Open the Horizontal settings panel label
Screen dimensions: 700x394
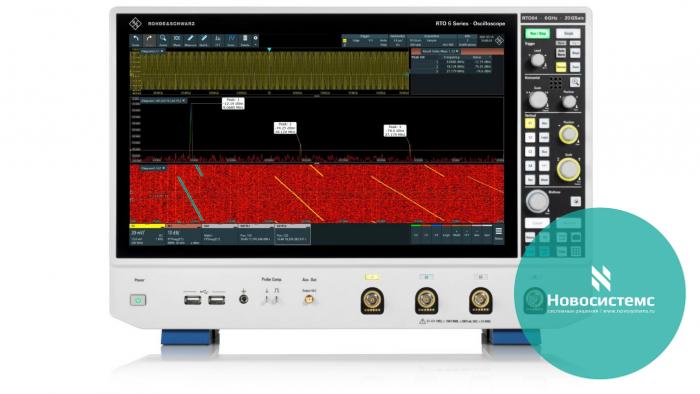(x=397, y=36)
